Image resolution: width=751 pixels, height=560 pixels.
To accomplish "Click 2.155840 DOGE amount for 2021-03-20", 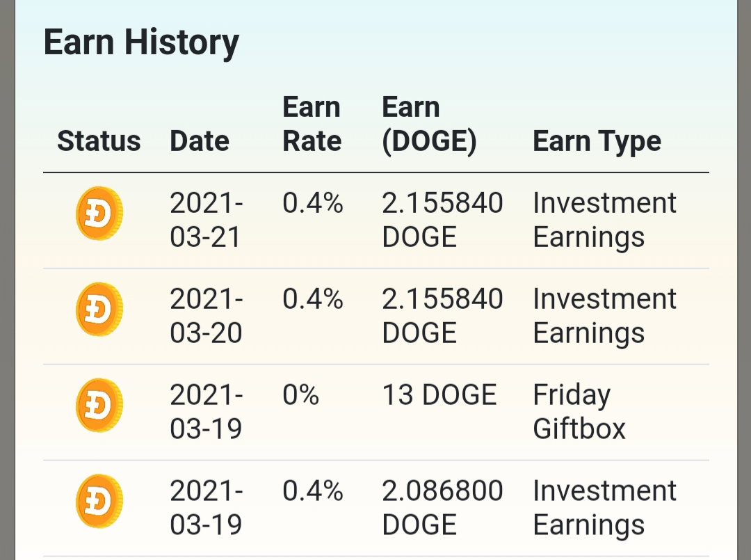I will 442,316.
